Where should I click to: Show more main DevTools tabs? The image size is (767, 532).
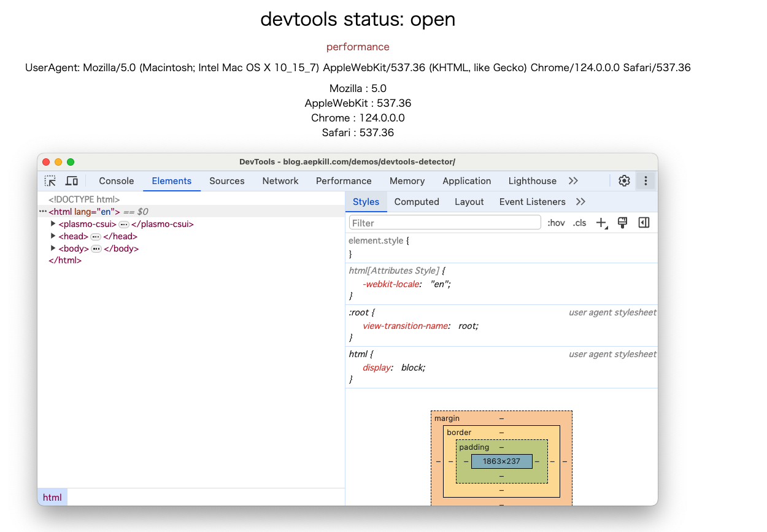(x=573, y=181)
